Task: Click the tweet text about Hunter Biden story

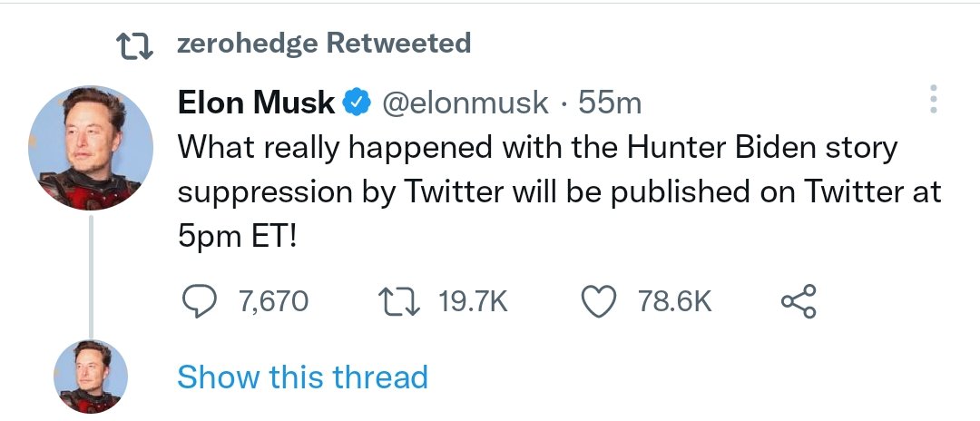Action: point(537,148)
